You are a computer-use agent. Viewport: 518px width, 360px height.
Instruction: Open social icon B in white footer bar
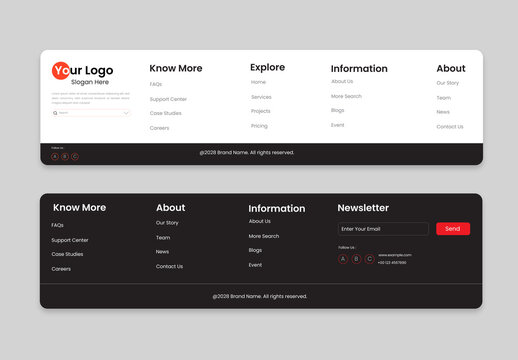65,156
